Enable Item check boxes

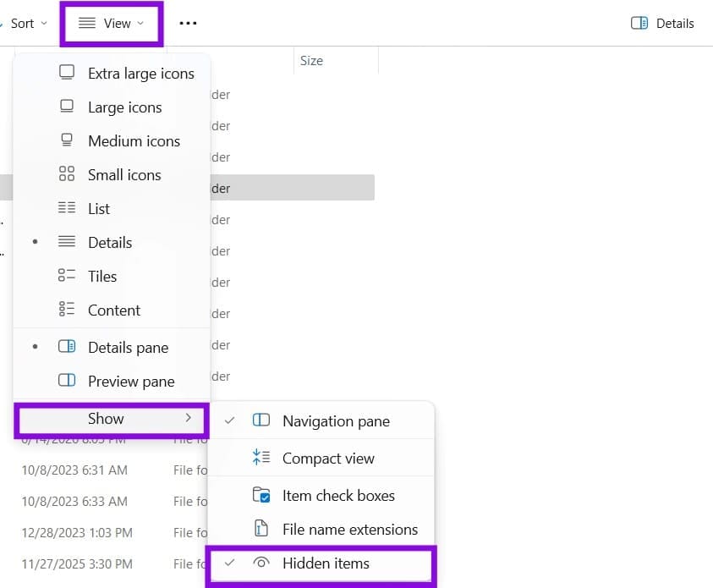pyautogui.click(x=321, y=495)
